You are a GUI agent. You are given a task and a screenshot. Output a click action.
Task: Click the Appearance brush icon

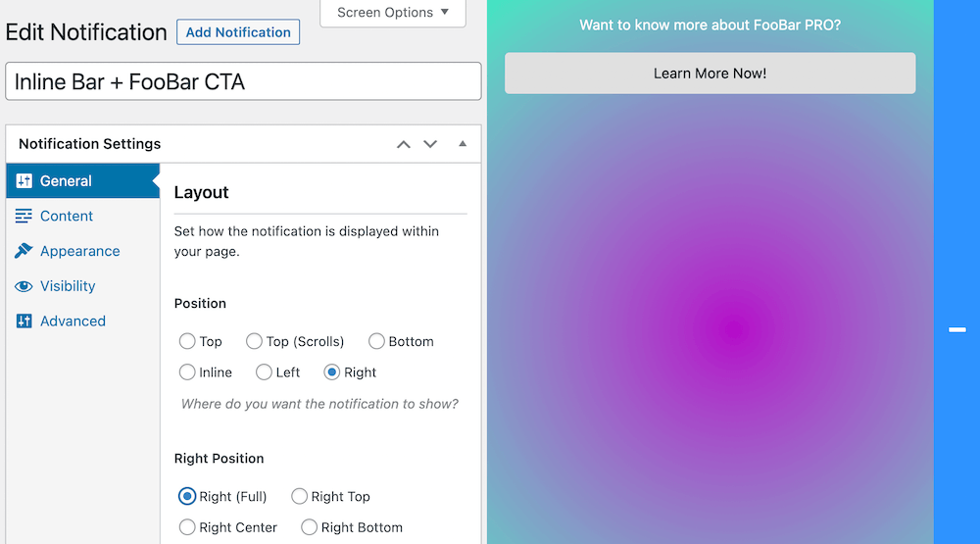point(24,251)
